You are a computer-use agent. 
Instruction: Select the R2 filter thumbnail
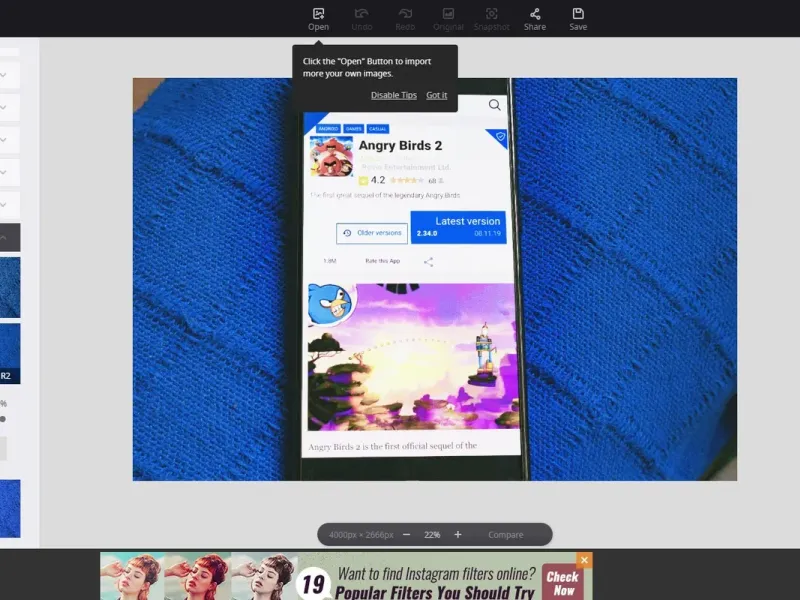point(10,353)
